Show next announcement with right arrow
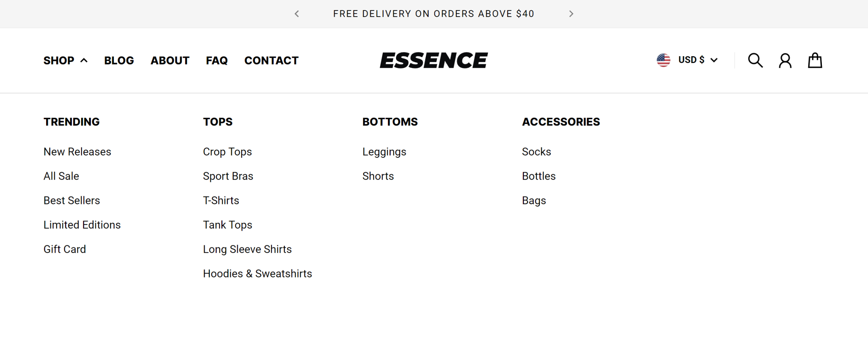Viewport: 868px width, 356px height. (x=571, y=14)
